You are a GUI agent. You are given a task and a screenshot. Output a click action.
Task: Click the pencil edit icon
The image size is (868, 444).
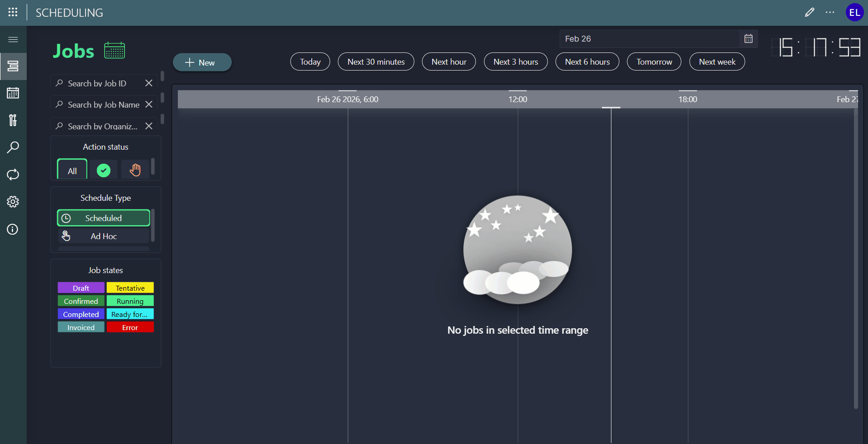click(810, 13)
